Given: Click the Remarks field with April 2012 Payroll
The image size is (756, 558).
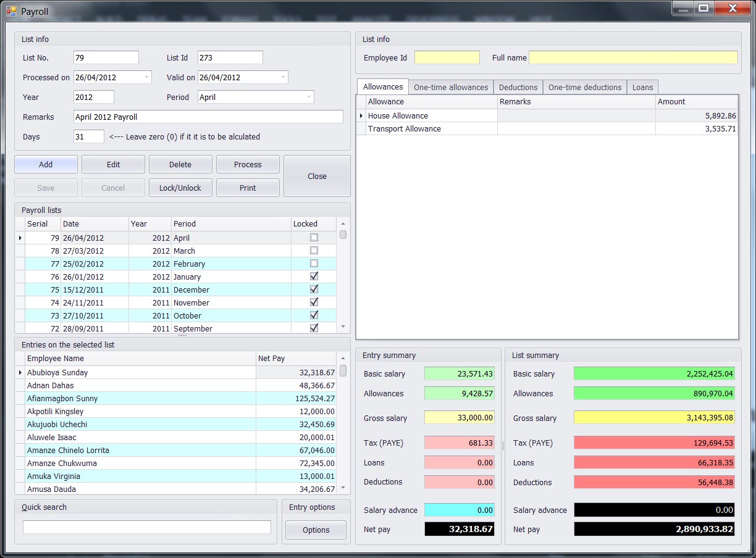Looking at the screenshot, I should coord(208,117).
